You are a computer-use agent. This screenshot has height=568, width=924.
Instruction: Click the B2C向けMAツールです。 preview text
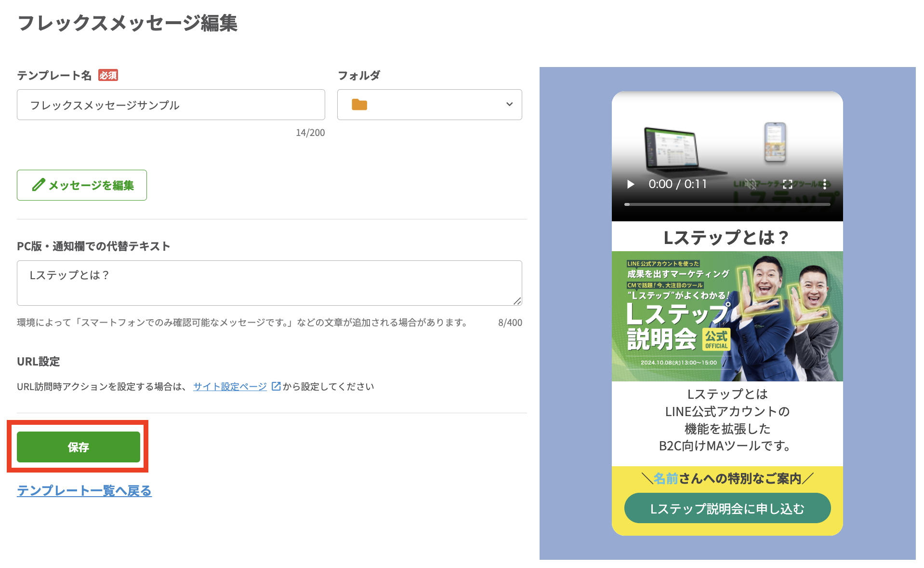725,446
